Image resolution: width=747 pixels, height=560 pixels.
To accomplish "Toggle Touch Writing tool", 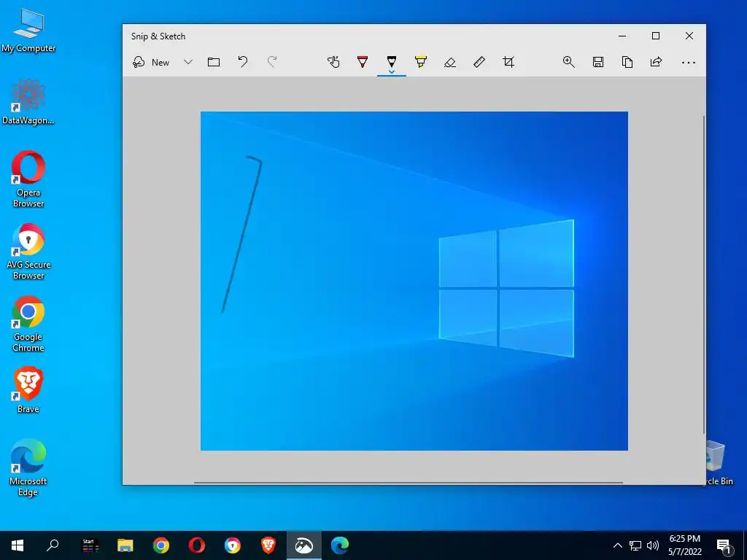I will (x=333, y=62).
